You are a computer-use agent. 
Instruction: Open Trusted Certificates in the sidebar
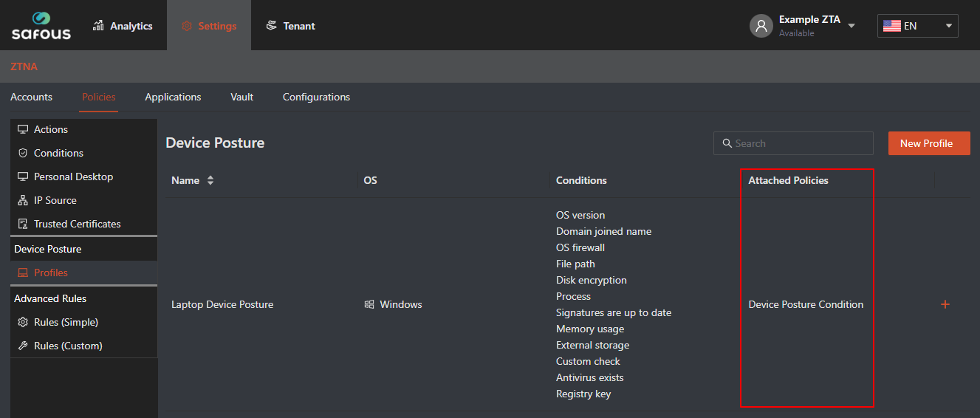(x=77, y=224)
